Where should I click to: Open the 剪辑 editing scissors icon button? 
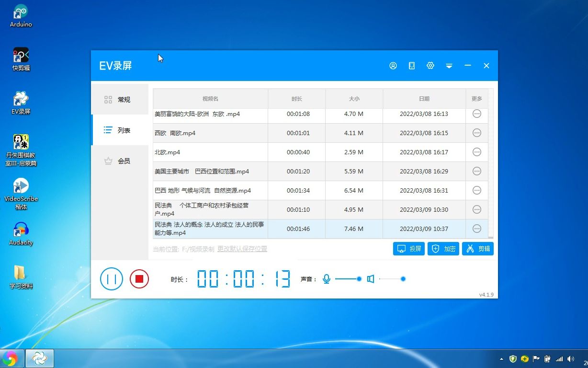(477, 249)
